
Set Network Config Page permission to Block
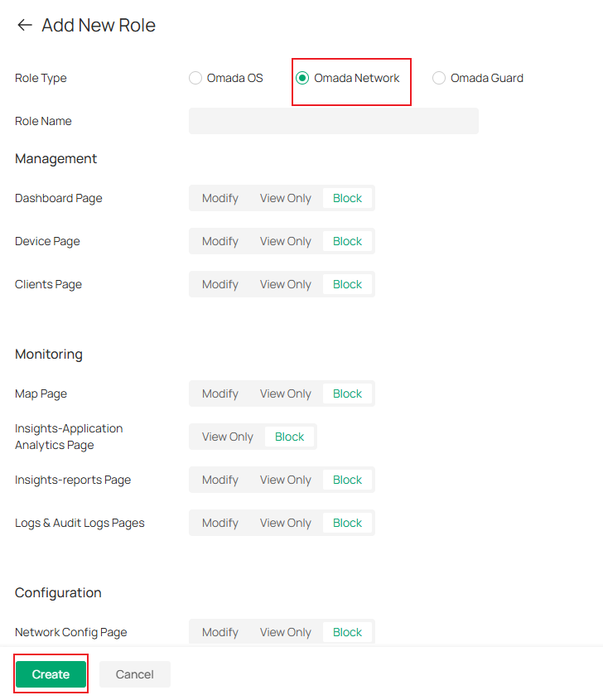tap(347, 632)
